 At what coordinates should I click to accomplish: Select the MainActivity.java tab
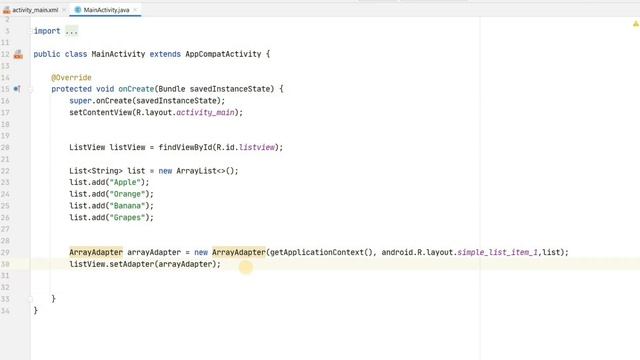click(x=106, y=10)
